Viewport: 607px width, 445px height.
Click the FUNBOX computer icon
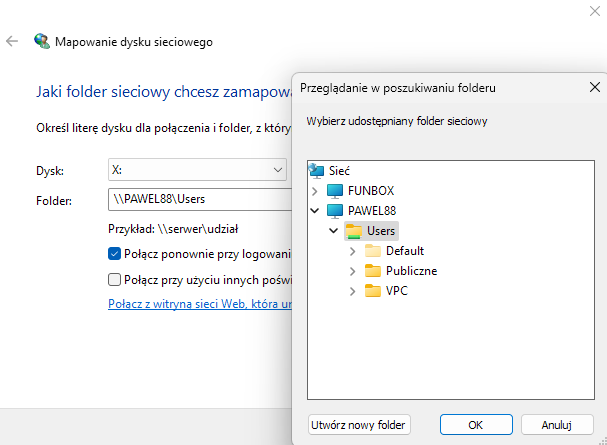(x=335, y=190)
